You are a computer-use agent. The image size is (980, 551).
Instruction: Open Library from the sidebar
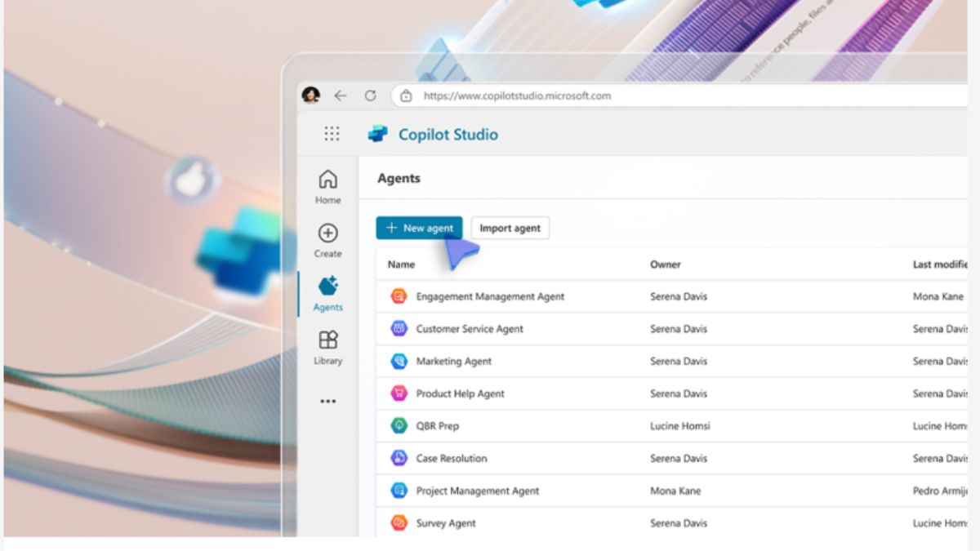point(327,347)
